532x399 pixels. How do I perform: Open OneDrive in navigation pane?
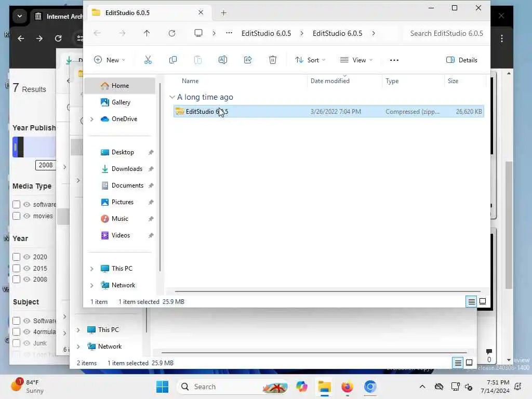[x=124, y=119]
